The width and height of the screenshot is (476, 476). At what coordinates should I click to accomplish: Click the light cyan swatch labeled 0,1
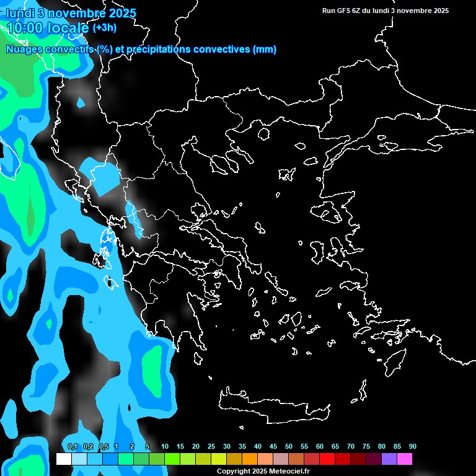[x=79, y=459]
